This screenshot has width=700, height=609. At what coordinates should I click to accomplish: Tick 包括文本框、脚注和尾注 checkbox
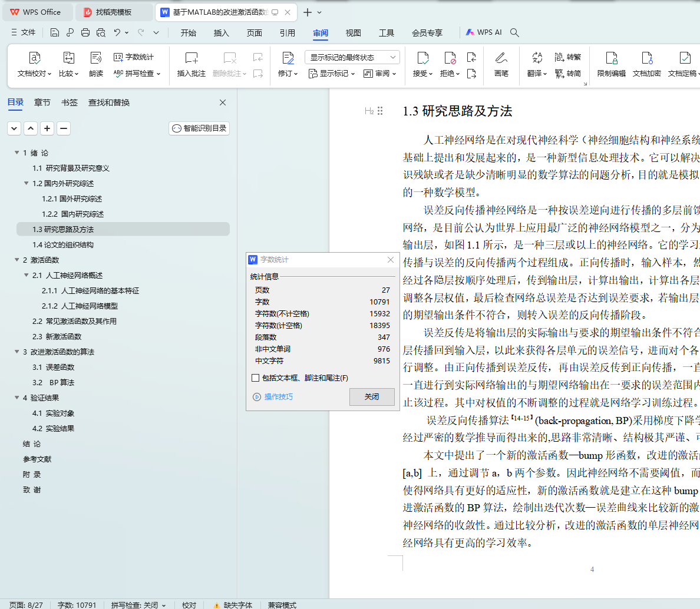(x=255, y=378)
